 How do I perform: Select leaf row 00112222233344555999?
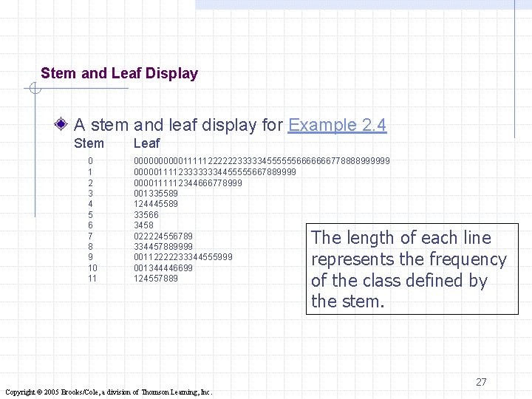point(183,257)
